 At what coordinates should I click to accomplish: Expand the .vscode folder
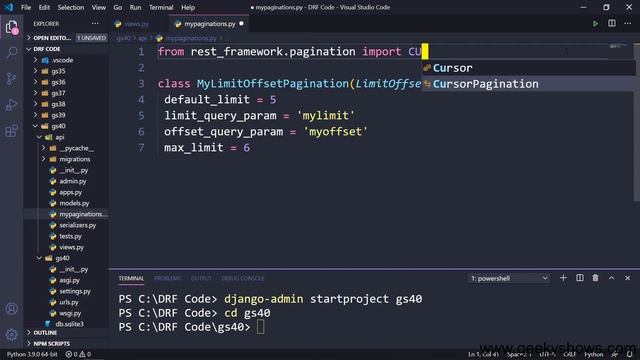pos(67,60)
